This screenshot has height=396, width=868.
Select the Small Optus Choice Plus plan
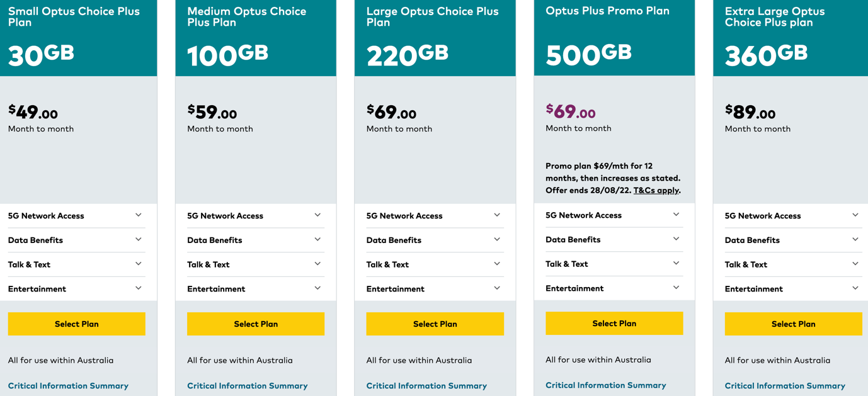[x=77, y=324]
